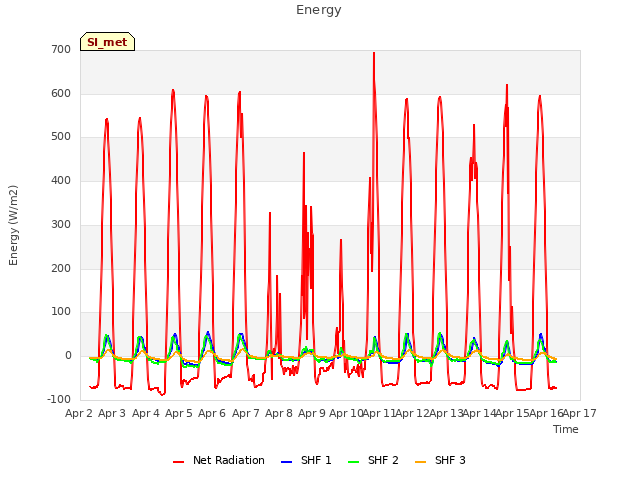Click the Apr 5 x-axis date label
The height and width of the screenshot is (480, 640).
179,413
